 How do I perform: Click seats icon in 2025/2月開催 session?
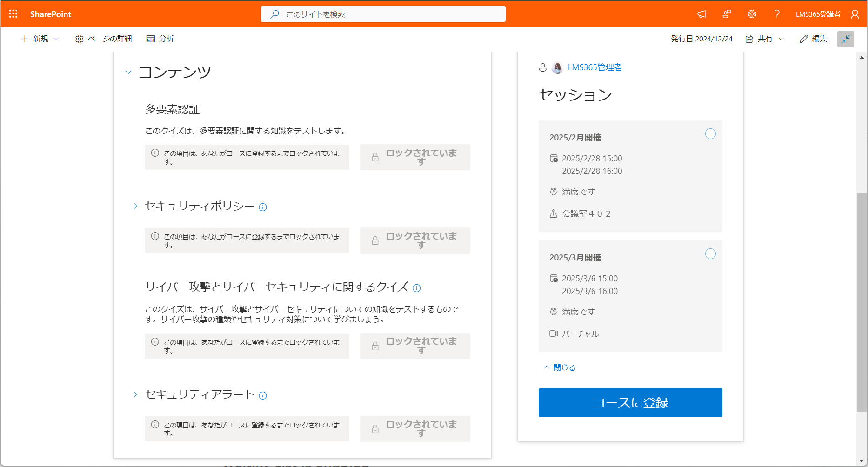click(x=554, y=192)
